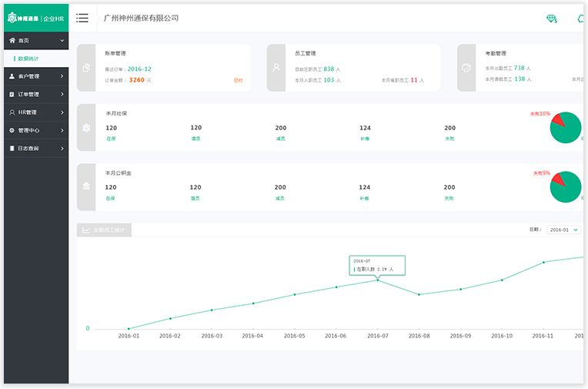Click the 本月社保 card icon
This screenshot has height=389, width=588.
click(86, 126)
